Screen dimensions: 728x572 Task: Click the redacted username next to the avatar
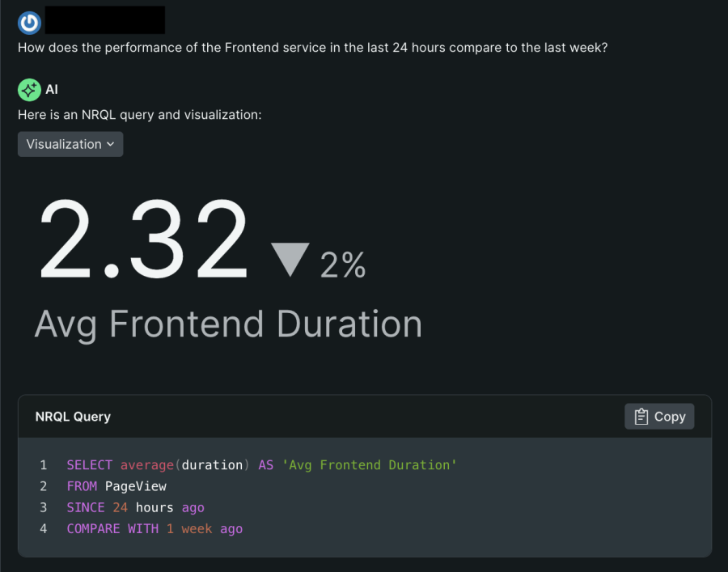[x=104, y=20]
